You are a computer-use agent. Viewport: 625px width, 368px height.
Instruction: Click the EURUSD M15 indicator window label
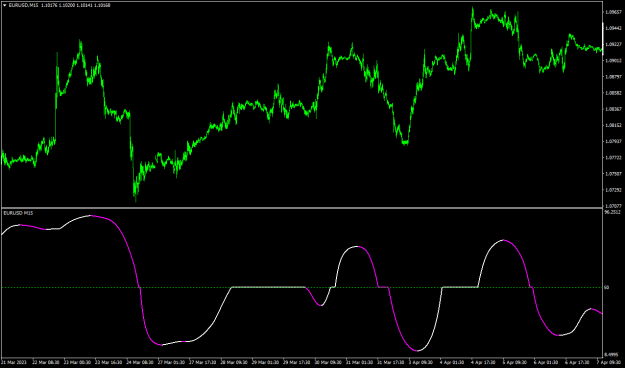(18, 213)
